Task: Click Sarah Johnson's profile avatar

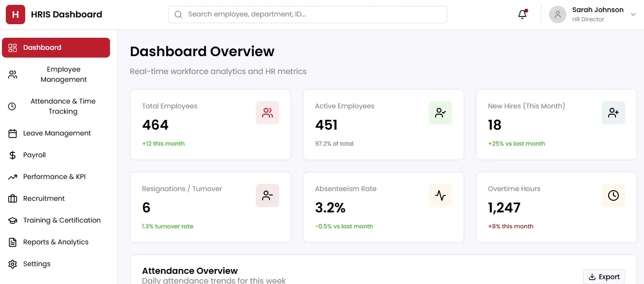Action: coord(558,15)
